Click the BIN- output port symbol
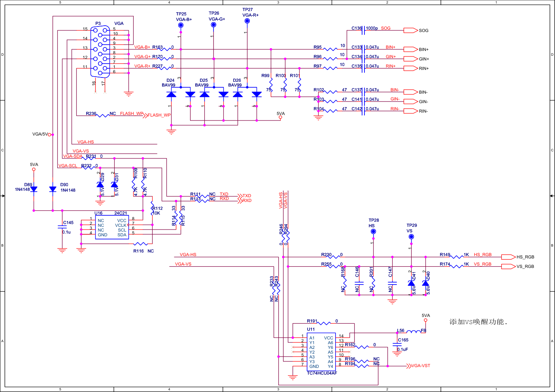Screen dimensions: 555x392 point(411,92)
